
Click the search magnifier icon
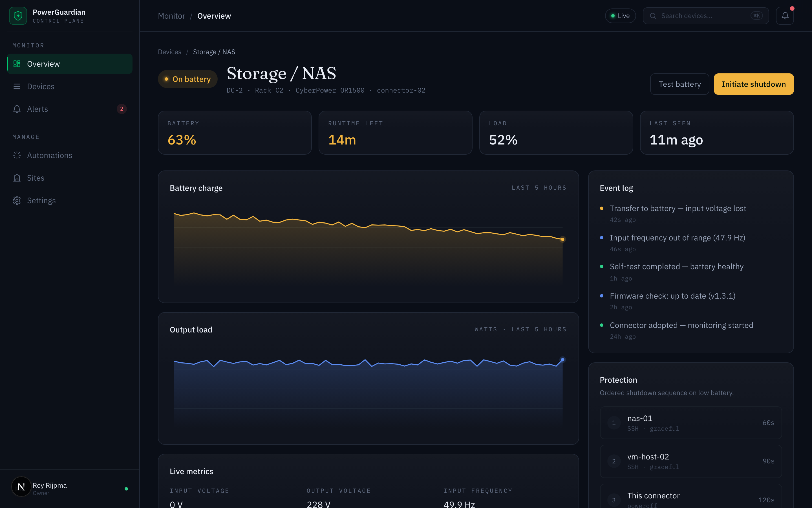click(x=653, y=16)
